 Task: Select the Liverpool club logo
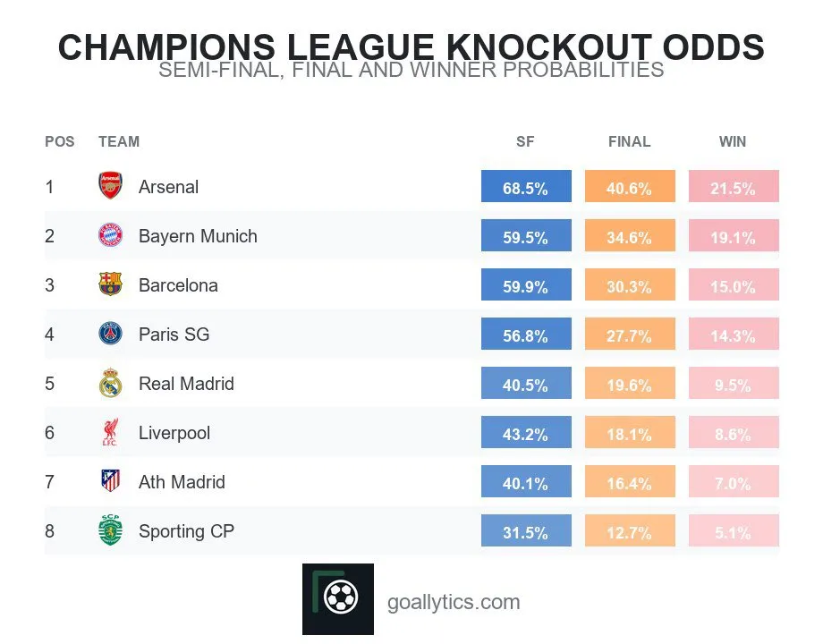(110, 433)
